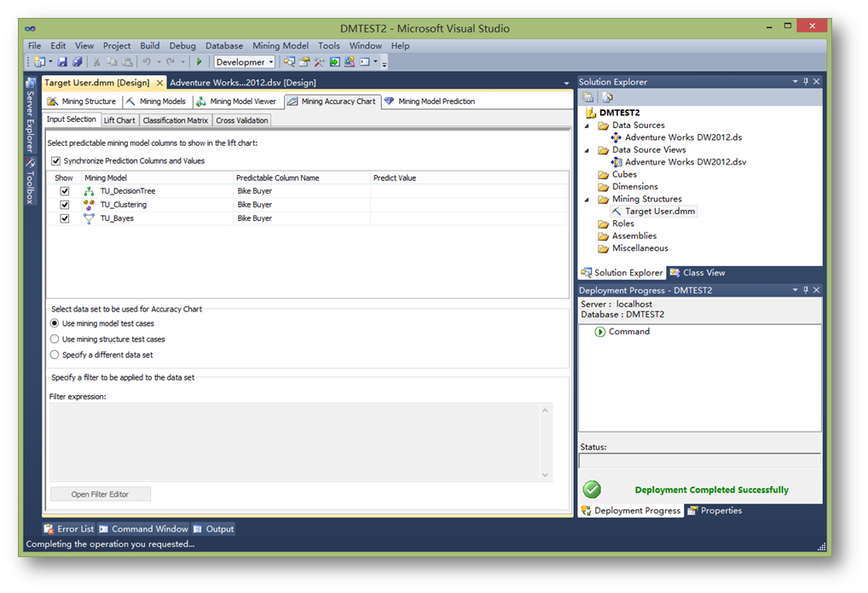
Task: Choose Specify a different data set option
Action: click(x=55, y=355)
